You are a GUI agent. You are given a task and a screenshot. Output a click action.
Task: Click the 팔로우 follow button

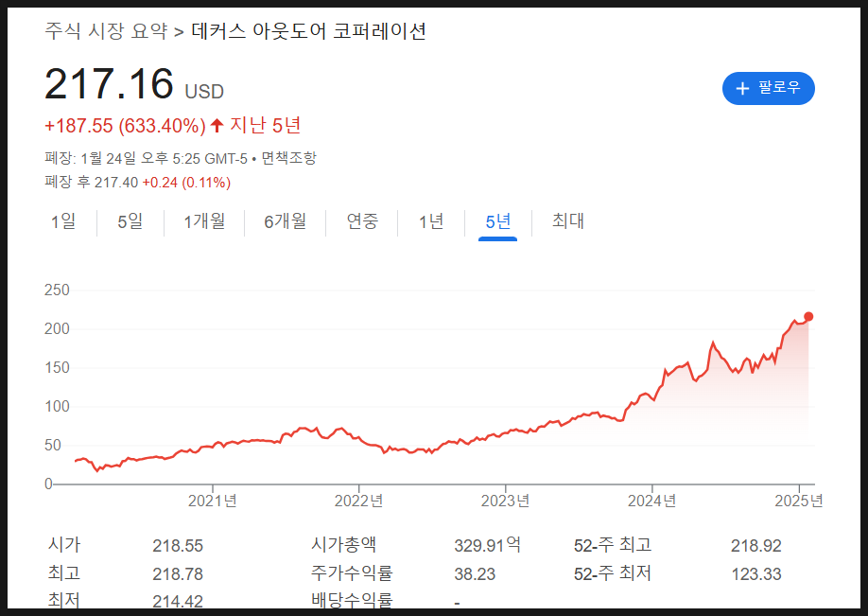769,88
